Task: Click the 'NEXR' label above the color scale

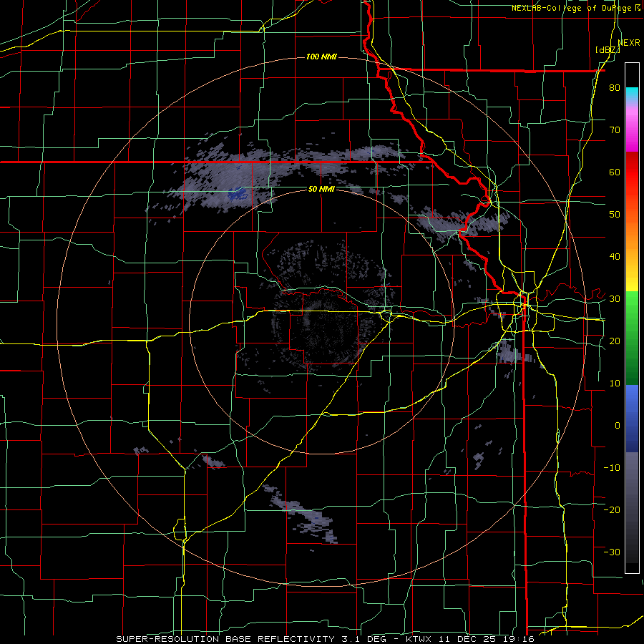Action: click(x=629, y=42)
